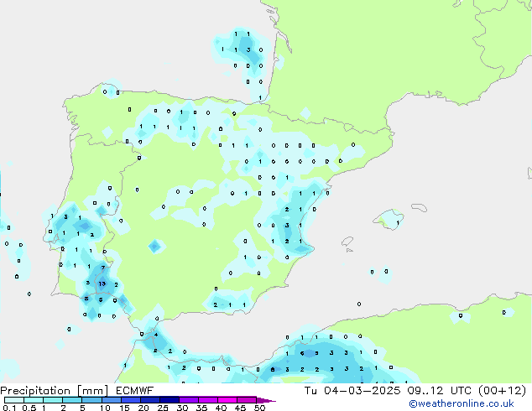Click the 0.5–1 mm legend color band
The width and height of the screenshot is (532, 411).
point(34,400)
